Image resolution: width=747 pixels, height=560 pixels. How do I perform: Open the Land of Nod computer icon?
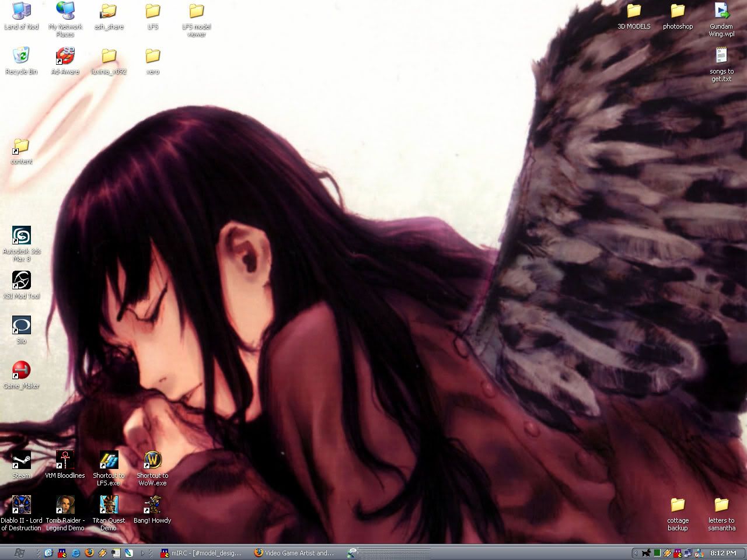22,16
